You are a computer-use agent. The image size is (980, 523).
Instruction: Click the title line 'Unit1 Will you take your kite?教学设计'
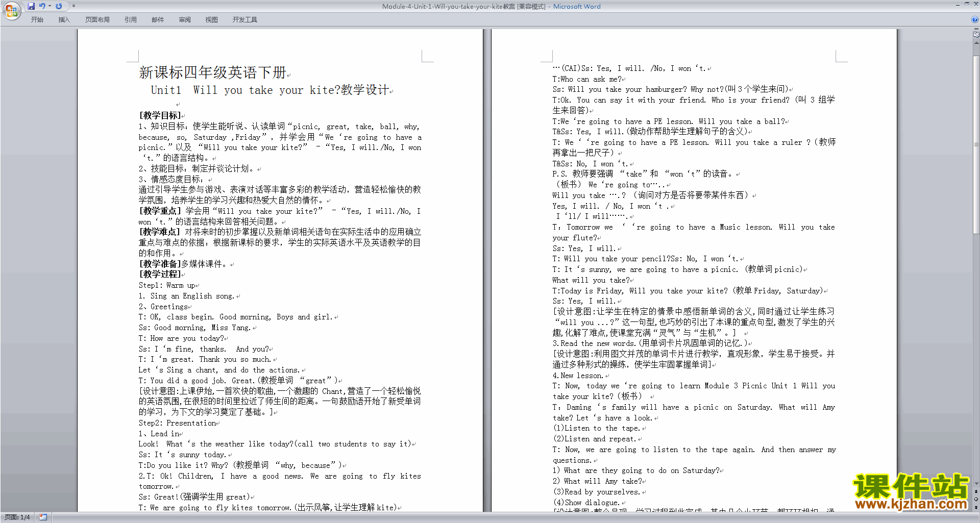[271, 90]
